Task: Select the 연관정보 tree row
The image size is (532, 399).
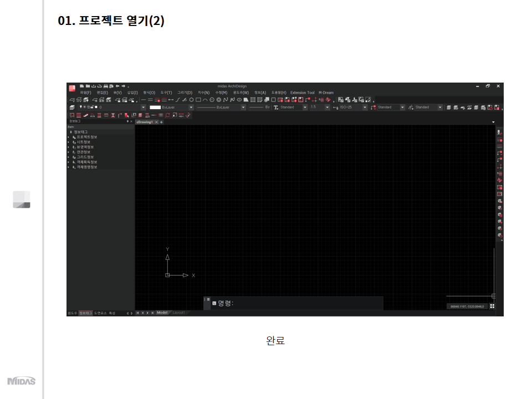Action: (x=100, y=152)
